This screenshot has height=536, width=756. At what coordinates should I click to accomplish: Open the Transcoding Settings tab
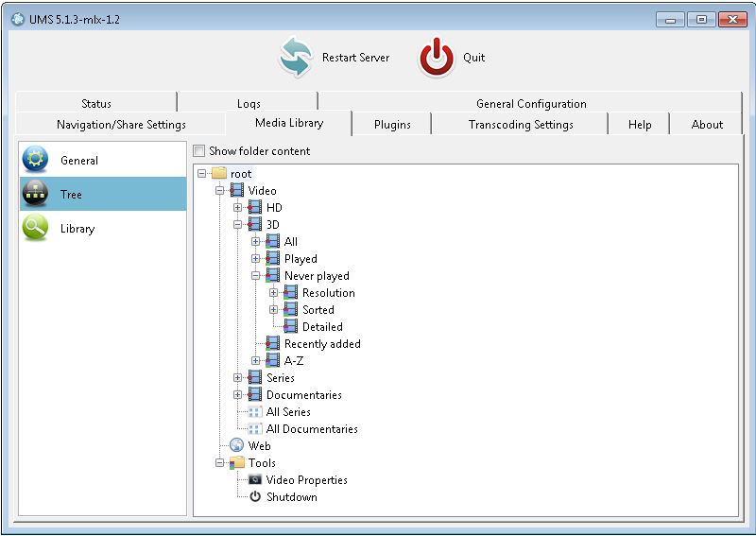tap(521, 124)
